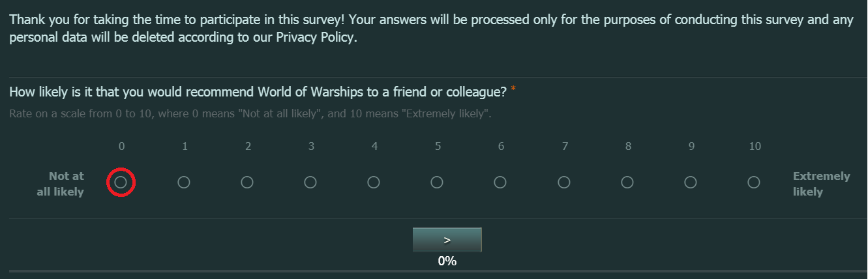
Task: Mark the radio button for rating 4
Action: pos(374,183)
